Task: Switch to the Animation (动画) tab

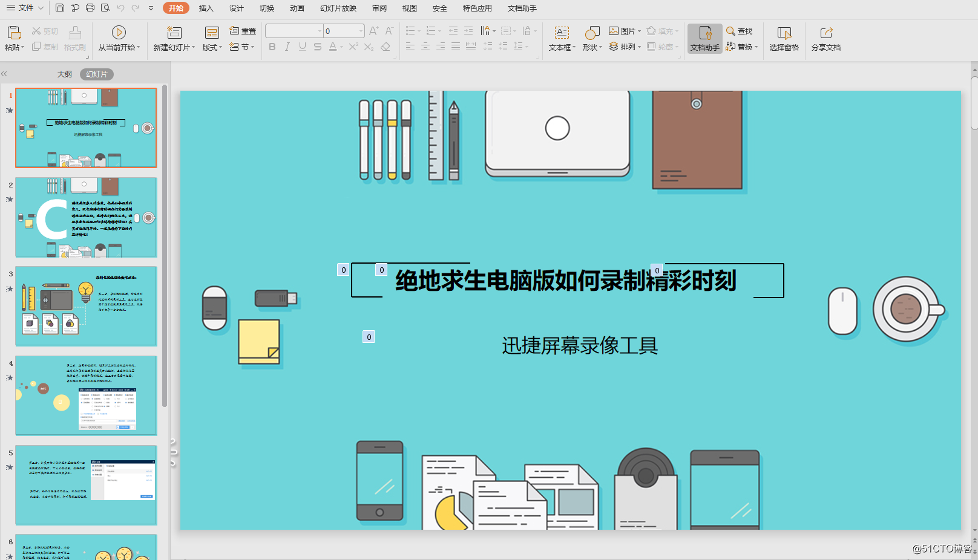Action: pos(297,8)
